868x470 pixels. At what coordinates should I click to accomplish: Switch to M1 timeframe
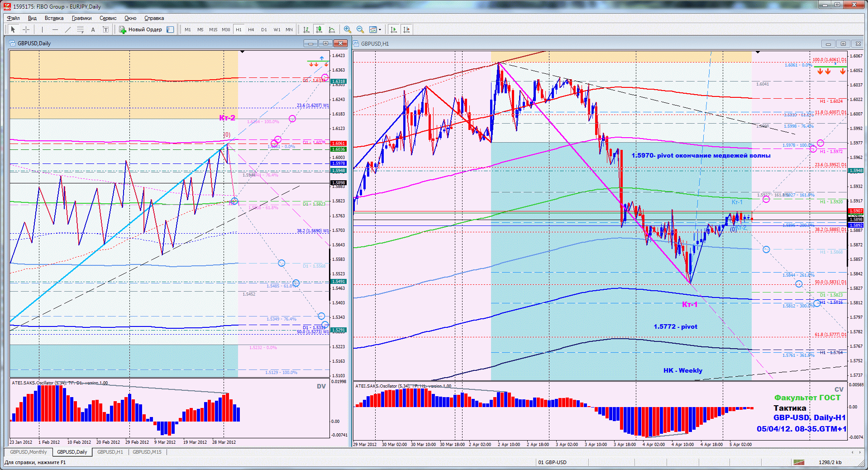click(x=188, y=29)
